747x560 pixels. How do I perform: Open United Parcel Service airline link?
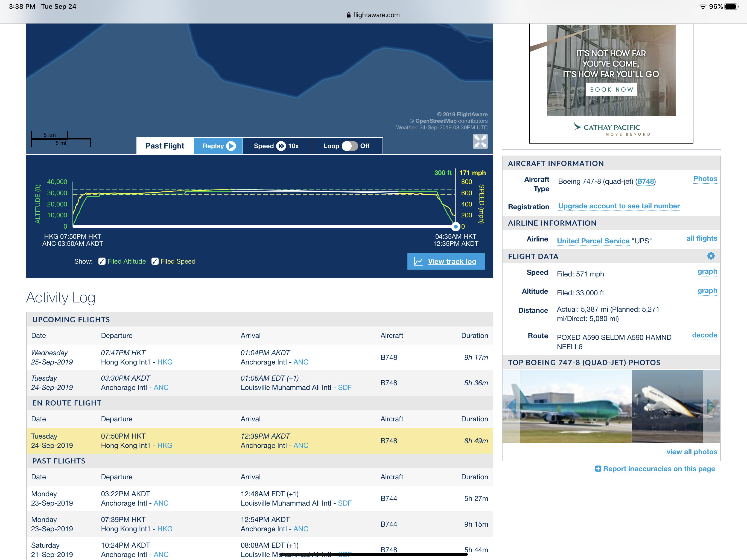(x=593, y=241)
